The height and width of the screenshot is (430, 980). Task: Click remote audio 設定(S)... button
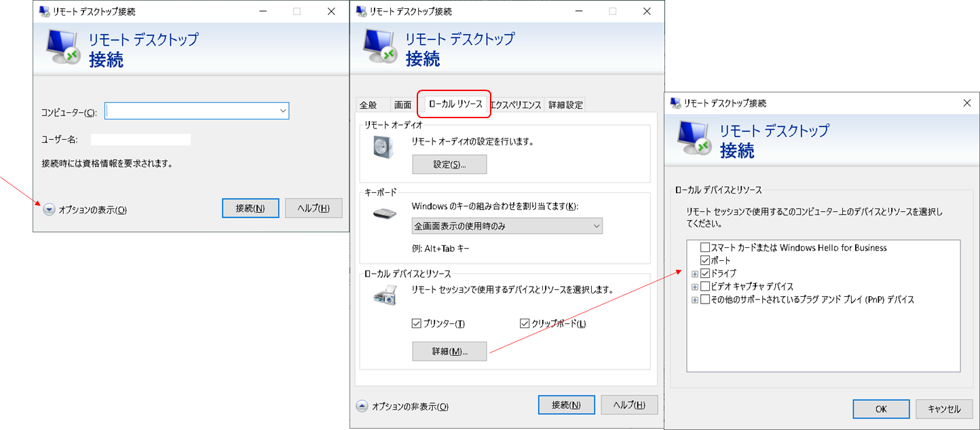point(449,164)
